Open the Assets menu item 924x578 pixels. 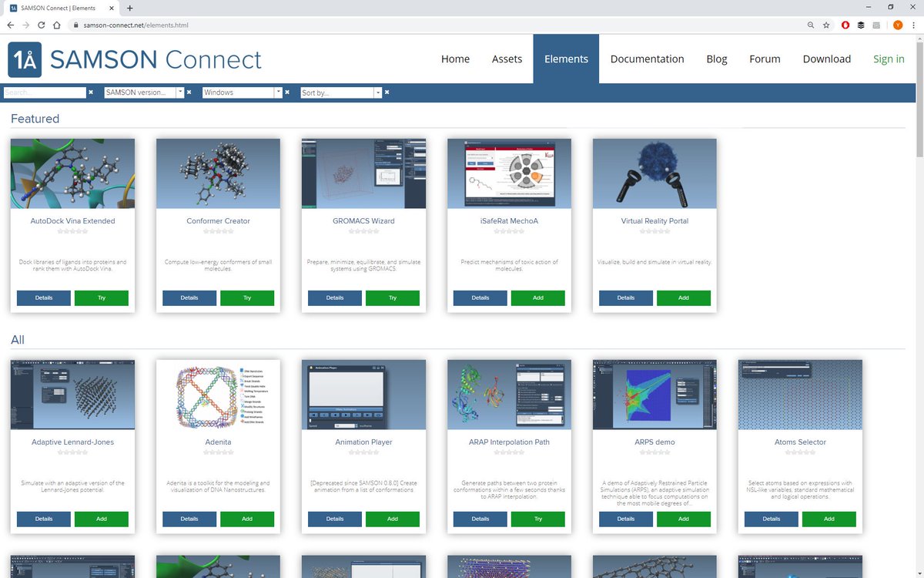pos(507,59)
